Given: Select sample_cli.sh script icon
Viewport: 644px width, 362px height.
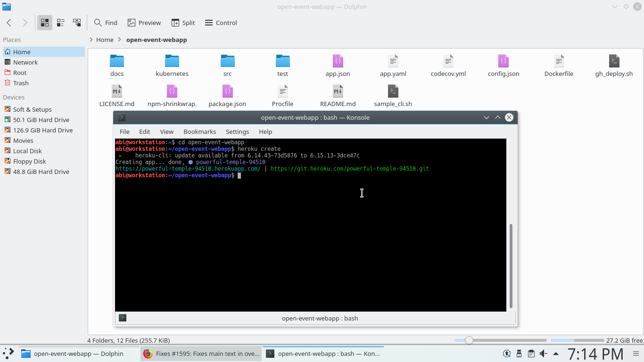Looking at the screenshot, I should coord(393,91).
